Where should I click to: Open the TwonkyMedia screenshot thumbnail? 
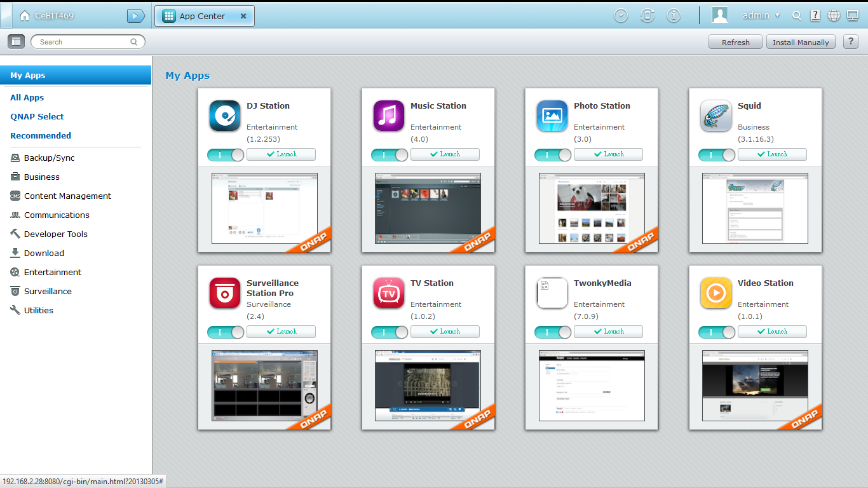(592, 386)
